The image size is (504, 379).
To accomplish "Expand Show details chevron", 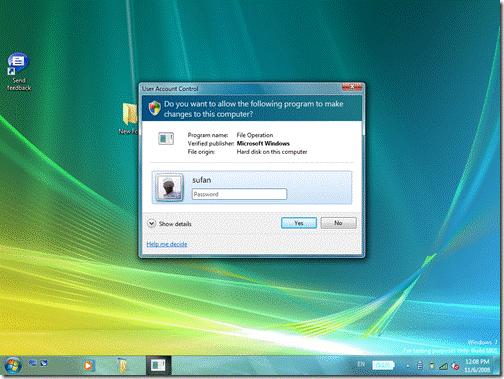I will point(151,223).
